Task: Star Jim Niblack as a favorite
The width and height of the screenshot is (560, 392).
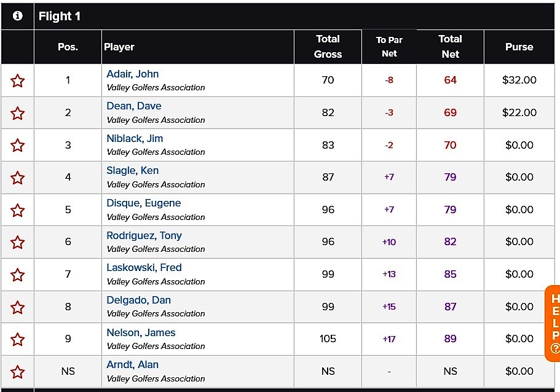Action: click(17, 145)
